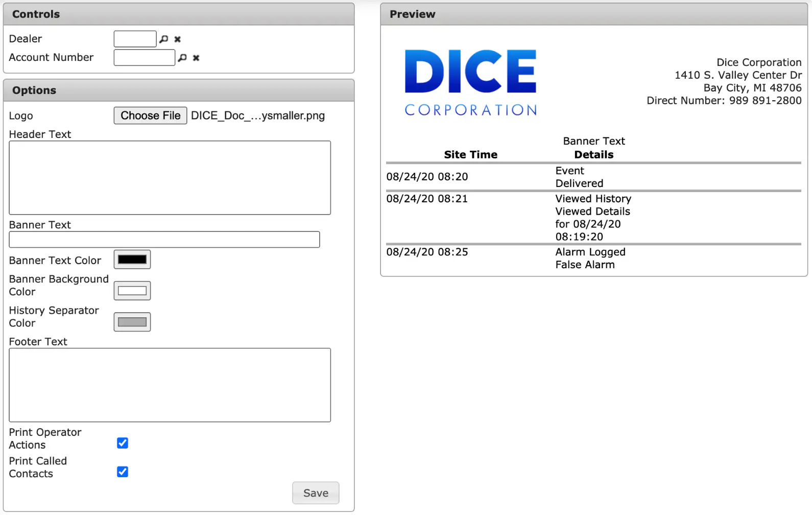812x515 pixels.
Task: Click the Choose File button for Logo
Action: click(151, 115)
